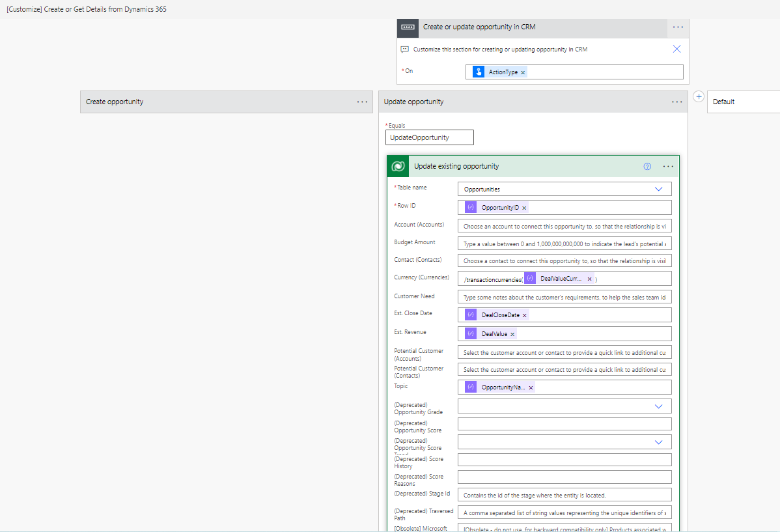Click the Contact (Contacts) field
Viewport: 780px width, 532px height.
click(x=564, y=260)
